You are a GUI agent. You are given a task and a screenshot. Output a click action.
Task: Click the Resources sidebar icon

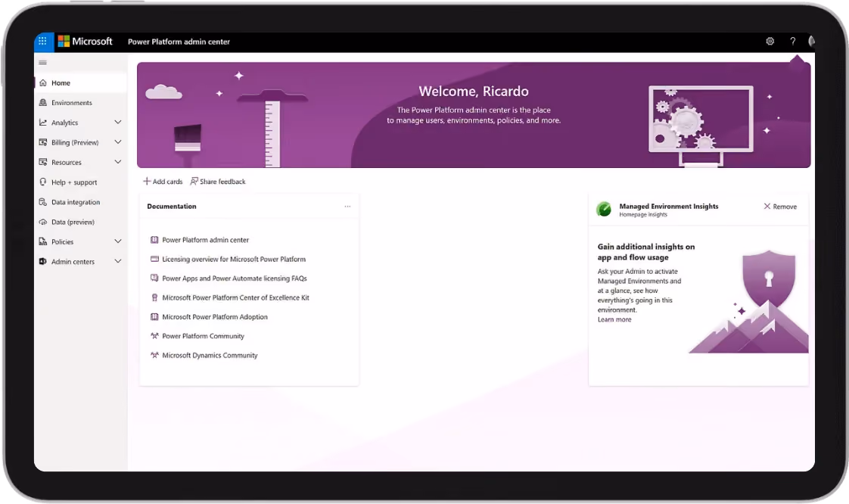coord(43,162)
